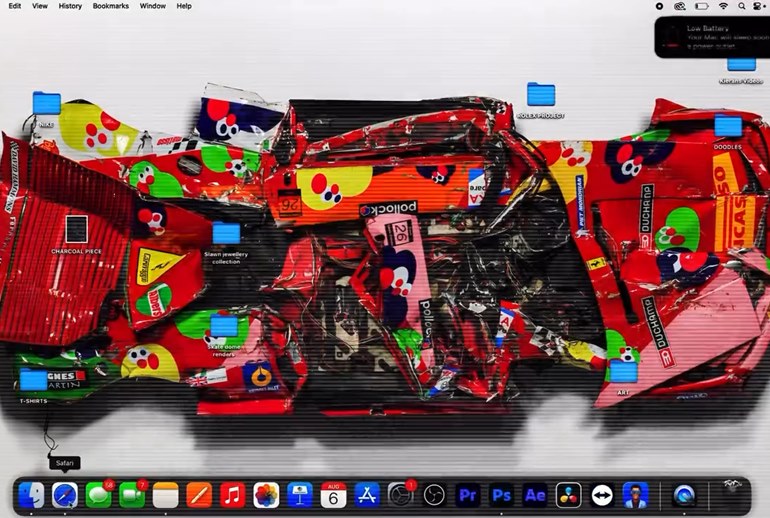Open the Help menu

coord(184,6)
